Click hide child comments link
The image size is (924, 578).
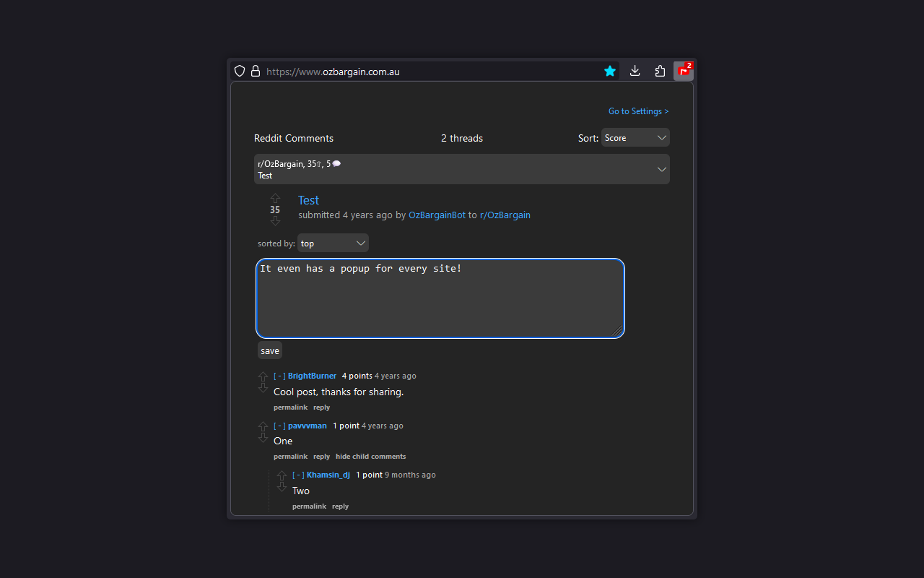point(370,457)
